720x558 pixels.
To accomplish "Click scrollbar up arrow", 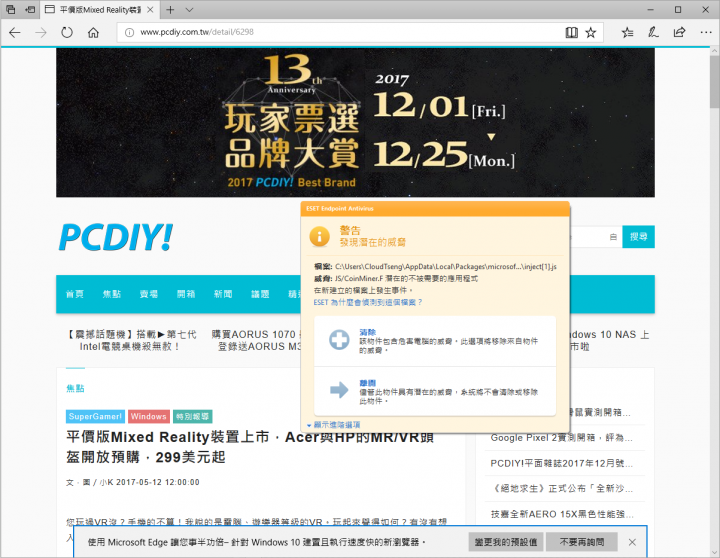I will click(x=714, y=51).
